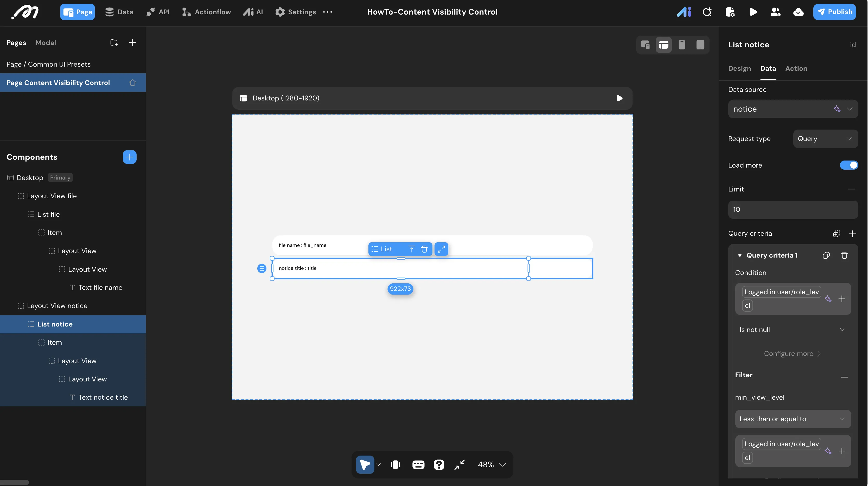Collapse Query criteria 1

pos(740,255)
